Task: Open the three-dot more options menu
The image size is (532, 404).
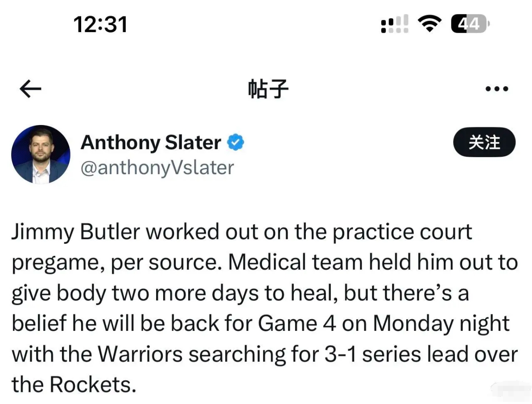Action: point(497,89)
